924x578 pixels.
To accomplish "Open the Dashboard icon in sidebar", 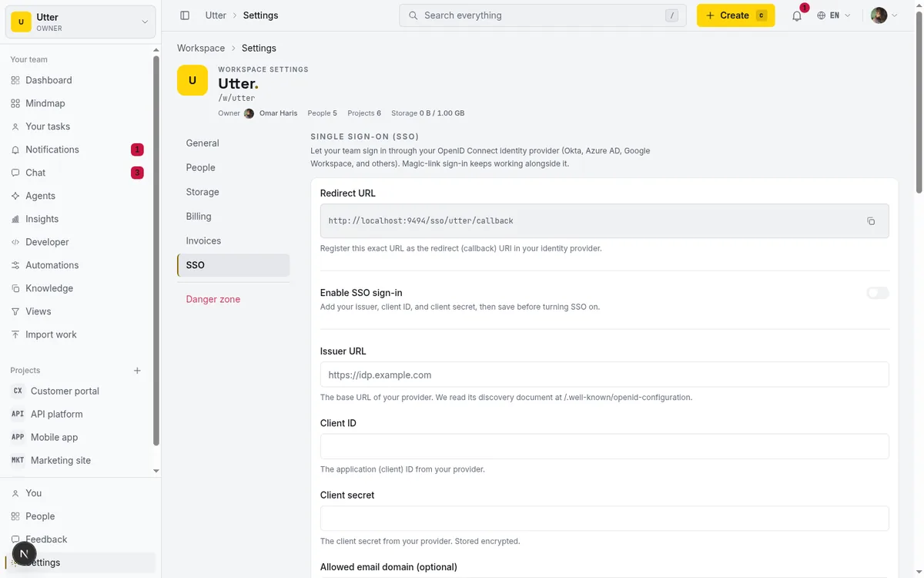I will (15, 80).
